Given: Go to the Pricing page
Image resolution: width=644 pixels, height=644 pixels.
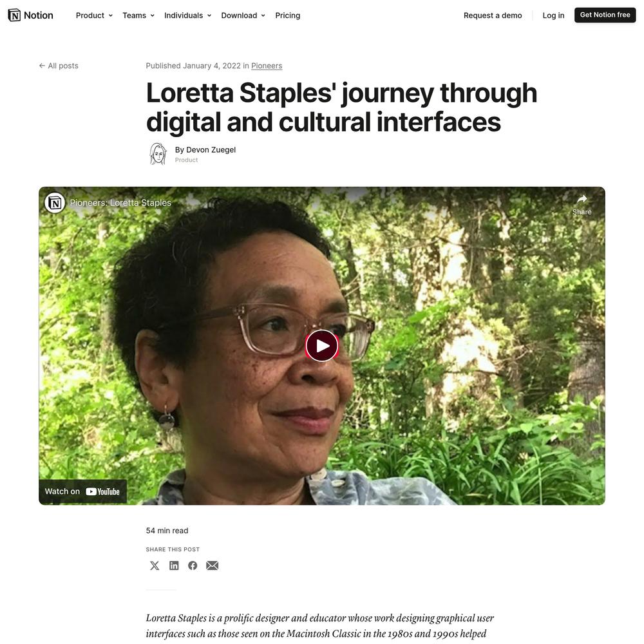Looking at the screenshot, I should (287, 15).
